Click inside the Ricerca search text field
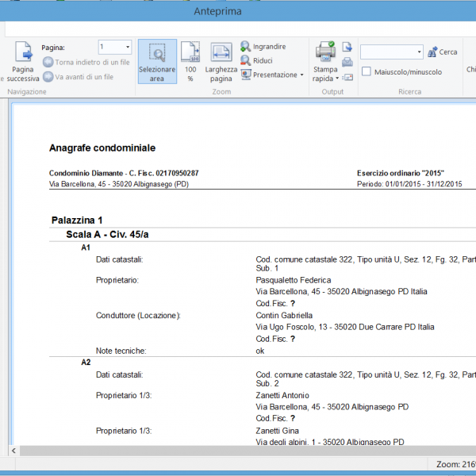This screenshot has width=476, height=476. point(387,52)
